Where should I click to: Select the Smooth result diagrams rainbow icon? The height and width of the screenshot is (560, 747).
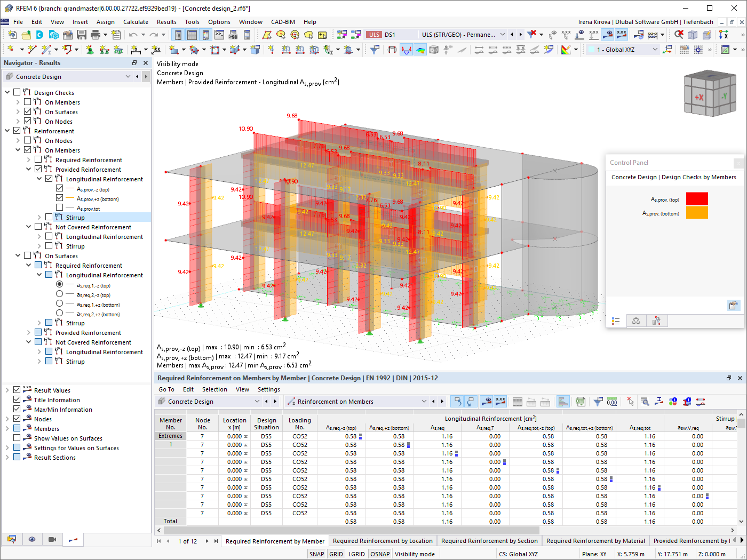coord(420,50)
